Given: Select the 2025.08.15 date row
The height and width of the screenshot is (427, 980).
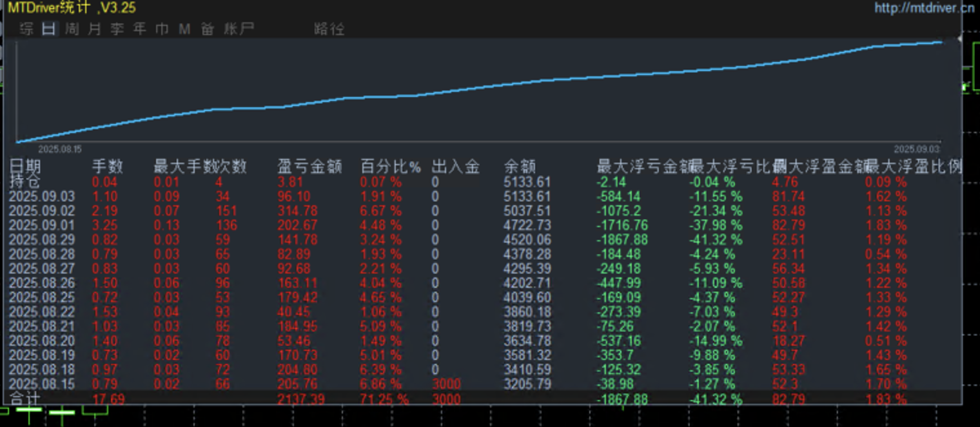Looking at the screenshot, I should (41, 384).
